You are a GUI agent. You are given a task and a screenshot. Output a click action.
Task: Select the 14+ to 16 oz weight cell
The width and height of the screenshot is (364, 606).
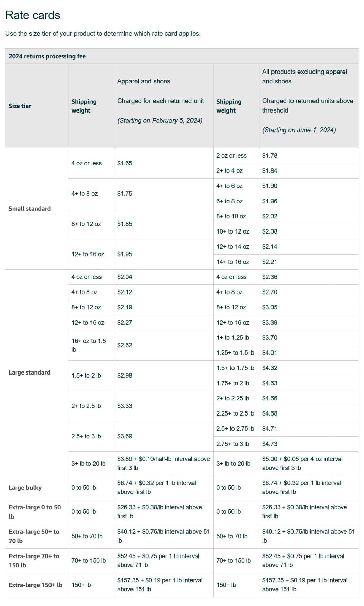click(232, 262)
